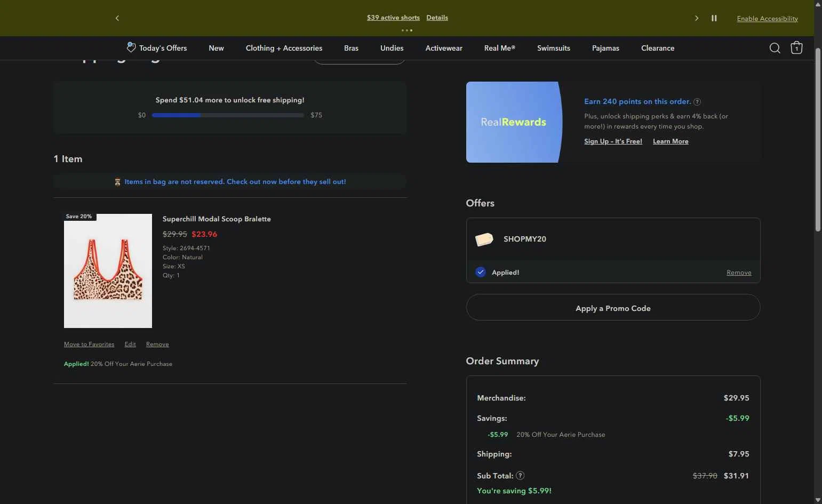
Task: Click the page vertical scrollbar thumb
Action: point(818,140)
